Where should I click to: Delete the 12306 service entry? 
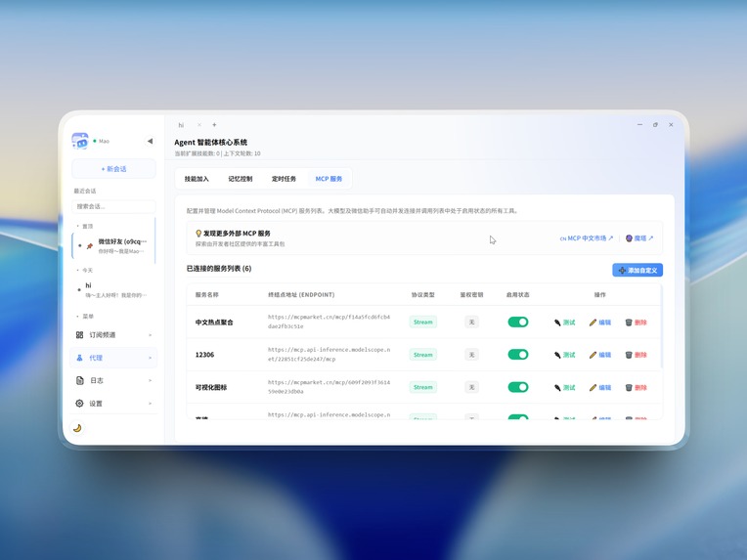636,355
